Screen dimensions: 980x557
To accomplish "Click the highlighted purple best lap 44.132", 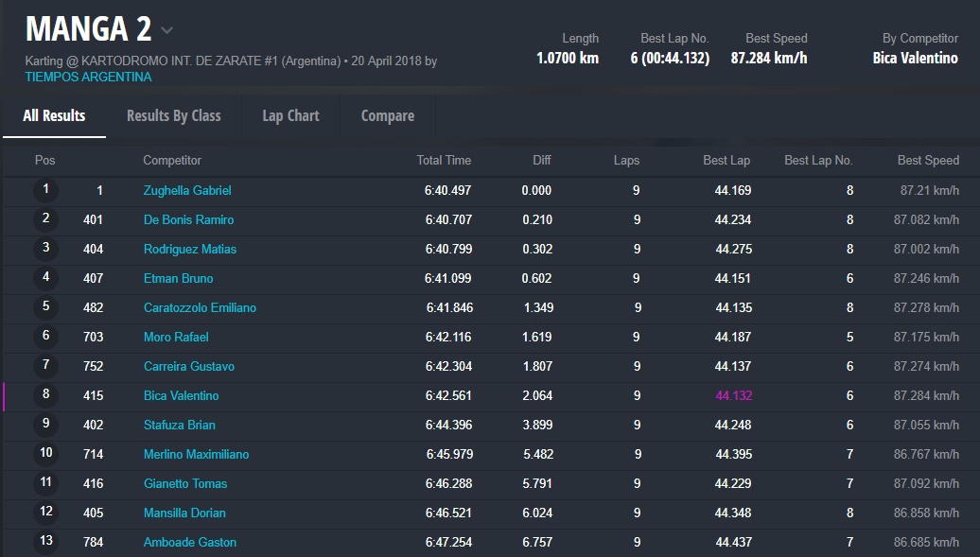I will [733, 395].
